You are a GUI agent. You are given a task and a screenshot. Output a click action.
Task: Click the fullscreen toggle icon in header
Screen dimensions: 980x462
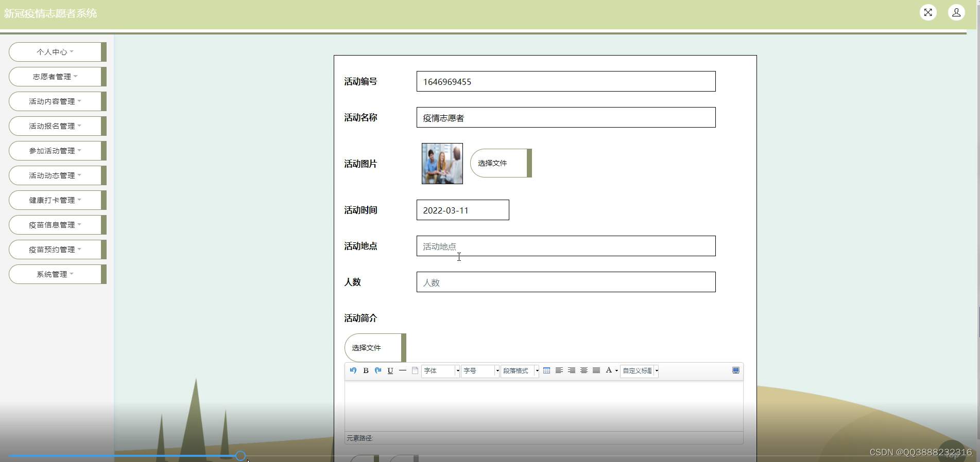[928, 12]
